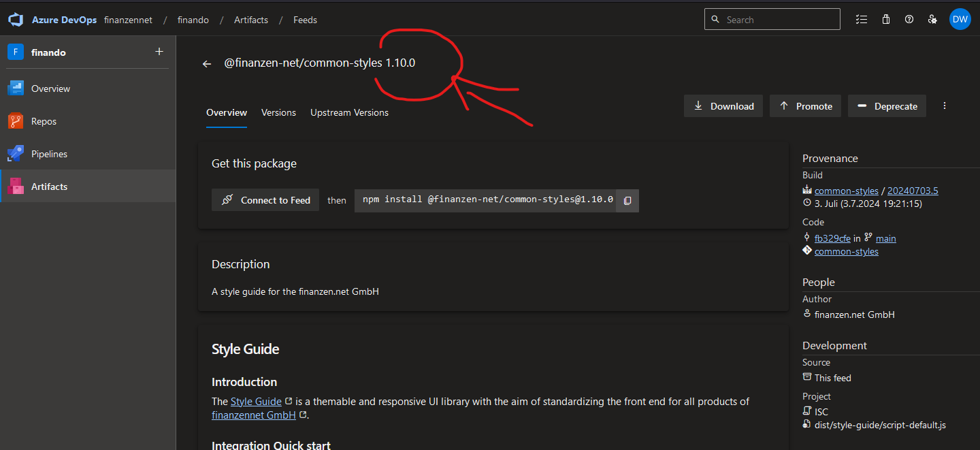Click the Get this package heading
This screenshot has height=450, width=980.
(x=254, y=163)
